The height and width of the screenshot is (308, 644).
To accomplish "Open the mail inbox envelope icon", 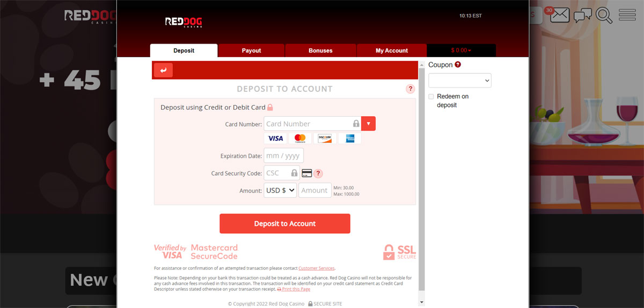I will coord(559,15).
